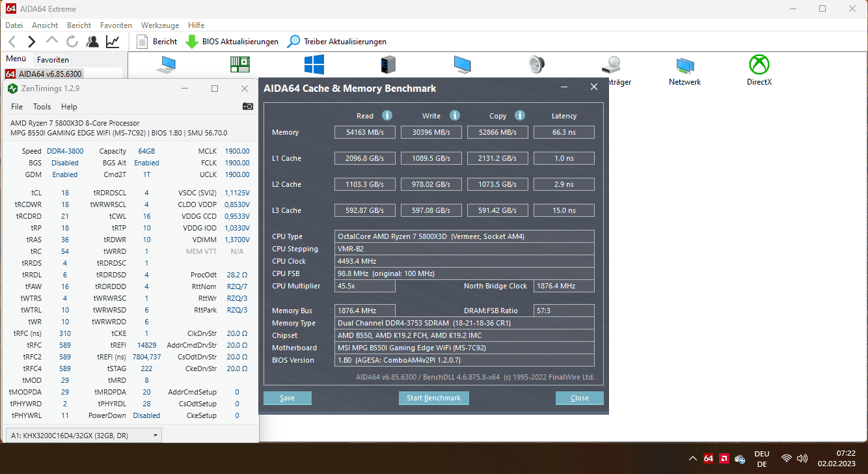The width and height of the screenshot is (868, 474).
Task: Click the AIDA64 tray icon in taskbar
Action: [709, 458]
